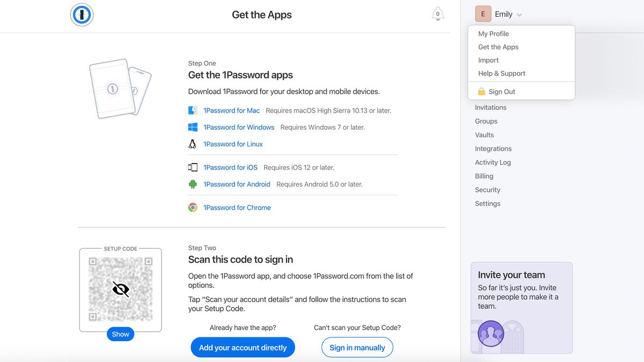Click the lock icon beside Sign Out

(x=481, y=91)
